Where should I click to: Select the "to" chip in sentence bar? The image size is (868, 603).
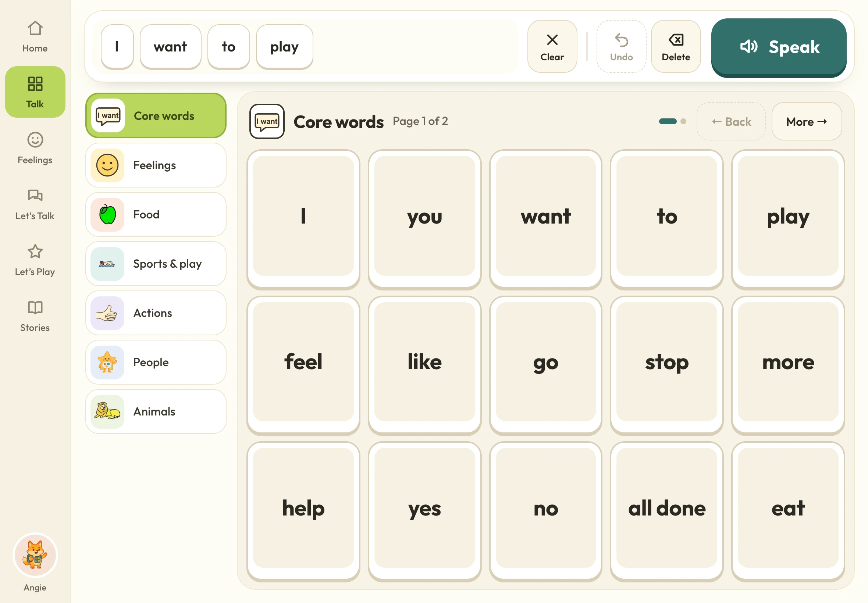tap(228, 46)
